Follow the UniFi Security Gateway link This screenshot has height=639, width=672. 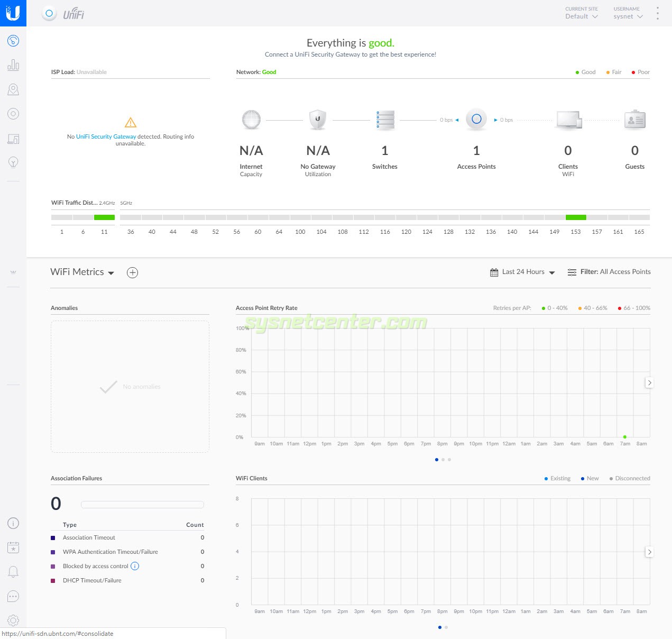pos(106,136)
